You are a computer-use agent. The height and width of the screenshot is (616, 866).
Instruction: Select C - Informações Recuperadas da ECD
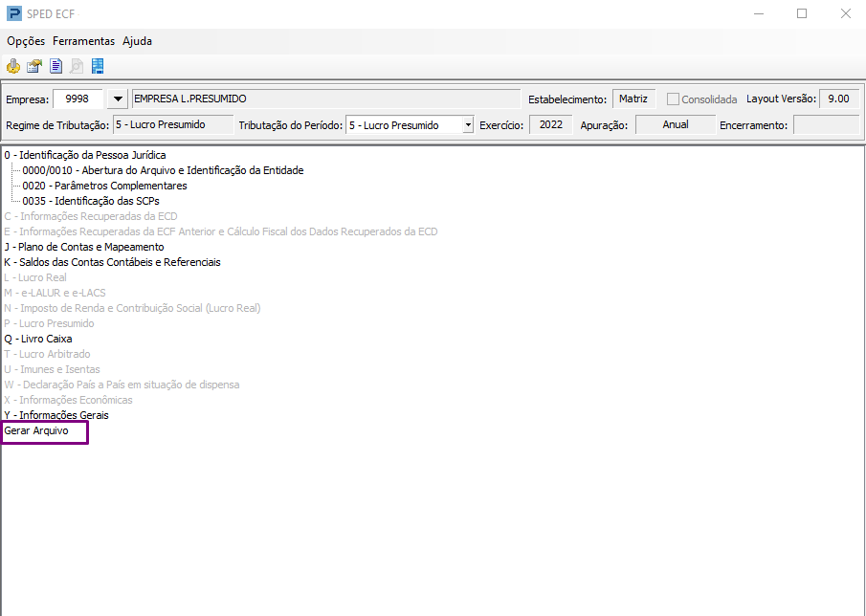pos(91,216)
